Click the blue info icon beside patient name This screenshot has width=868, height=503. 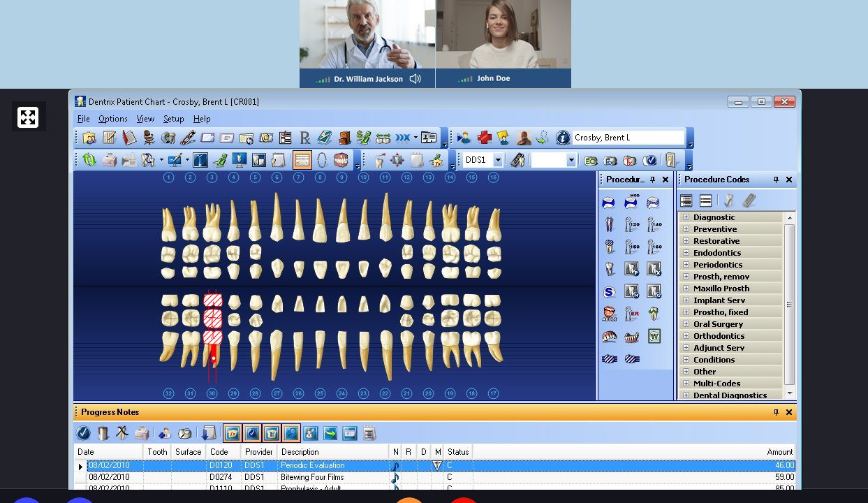[563, 138]
